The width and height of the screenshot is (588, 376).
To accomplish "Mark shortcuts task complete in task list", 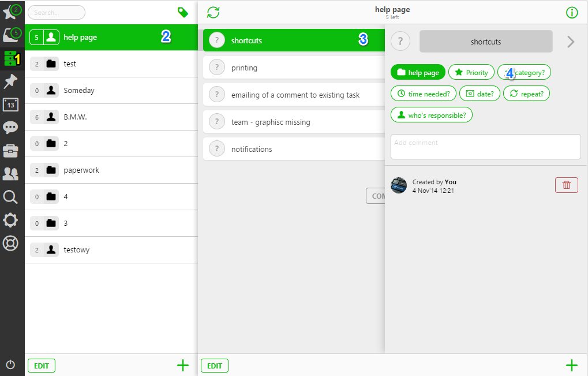I will click(217, 40).
